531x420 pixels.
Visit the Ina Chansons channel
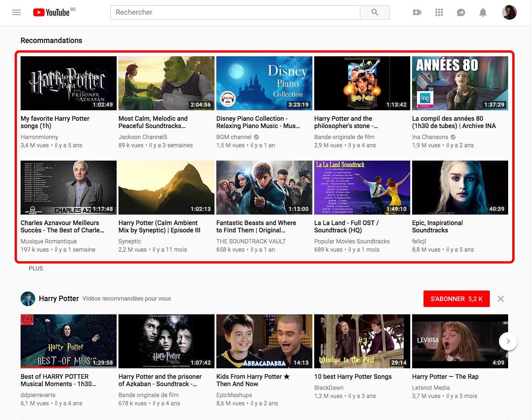point(430,137)
